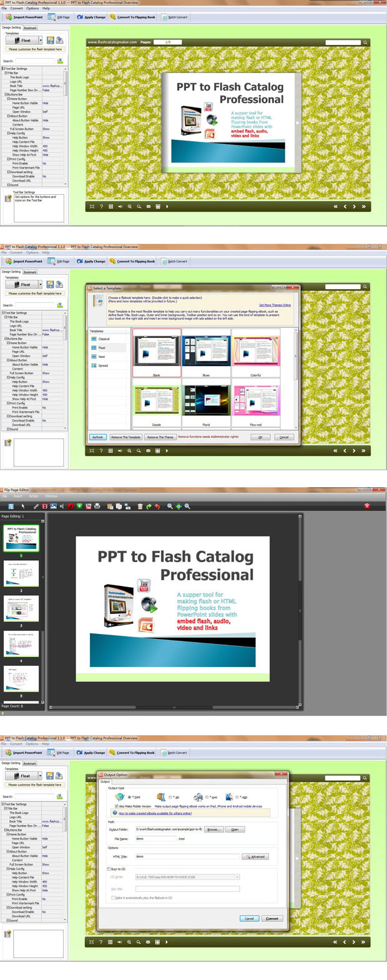Click the Open button next to Browse

(235, 829)
